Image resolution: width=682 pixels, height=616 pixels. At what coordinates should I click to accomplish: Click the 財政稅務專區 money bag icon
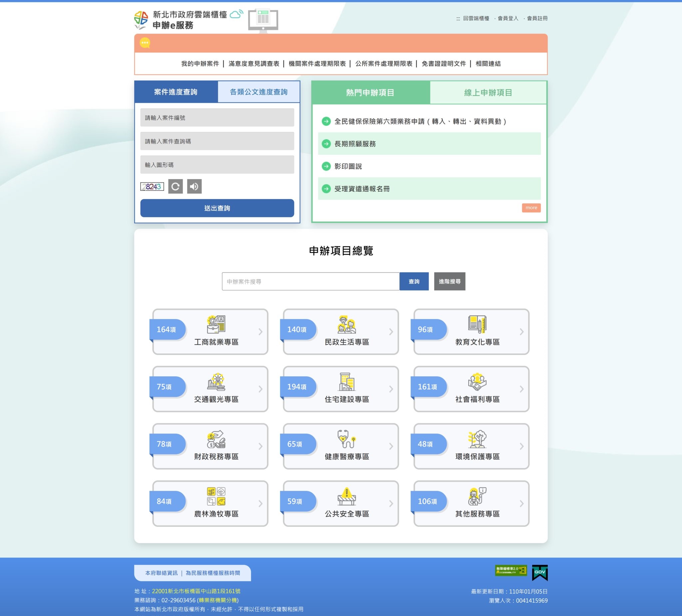216,439
